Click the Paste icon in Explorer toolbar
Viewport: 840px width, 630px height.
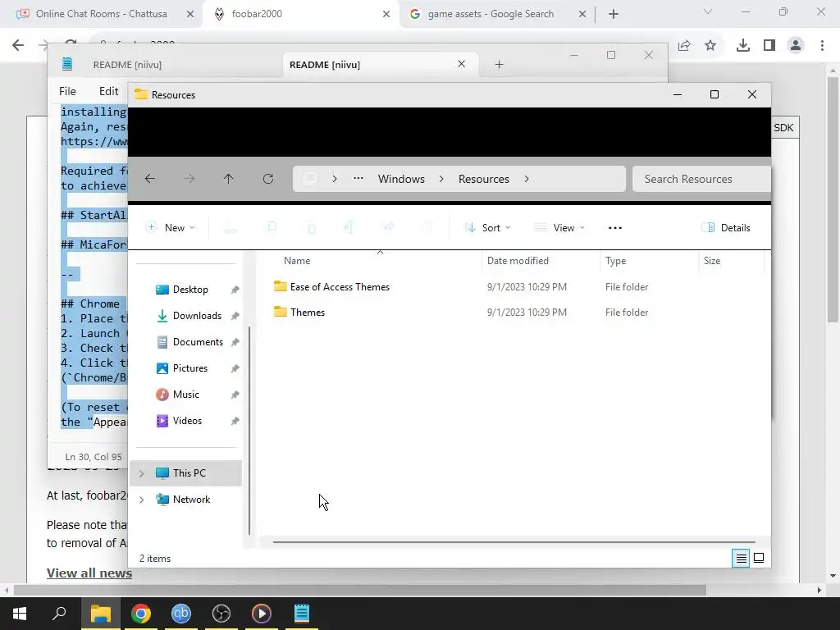311,228
